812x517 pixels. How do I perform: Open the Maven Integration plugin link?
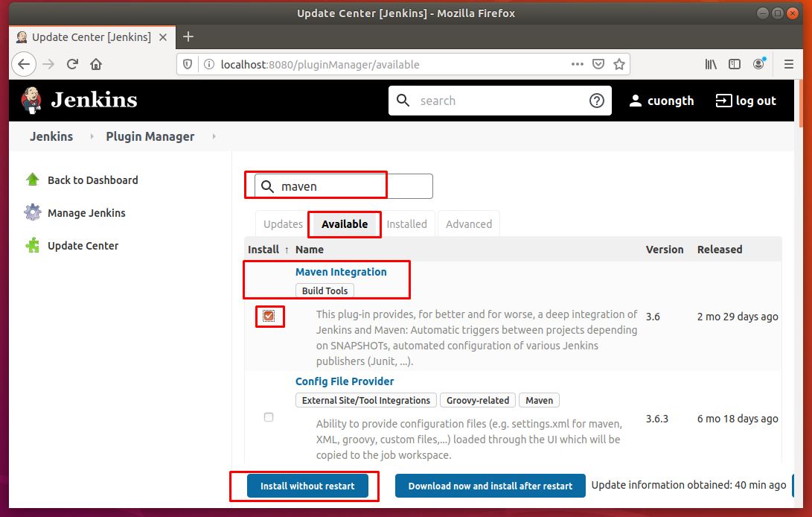341,271
